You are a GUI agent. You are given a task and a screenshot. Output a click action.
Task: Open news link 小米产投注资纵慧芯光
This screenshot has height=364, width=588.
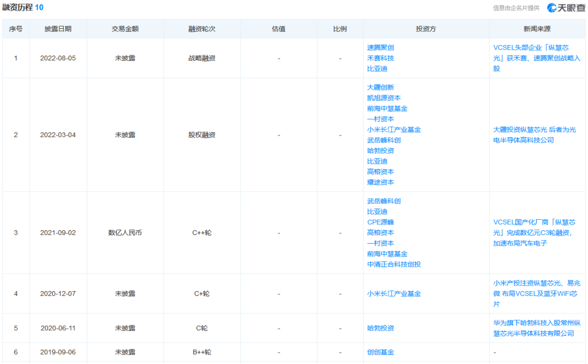tap(537, 293)
